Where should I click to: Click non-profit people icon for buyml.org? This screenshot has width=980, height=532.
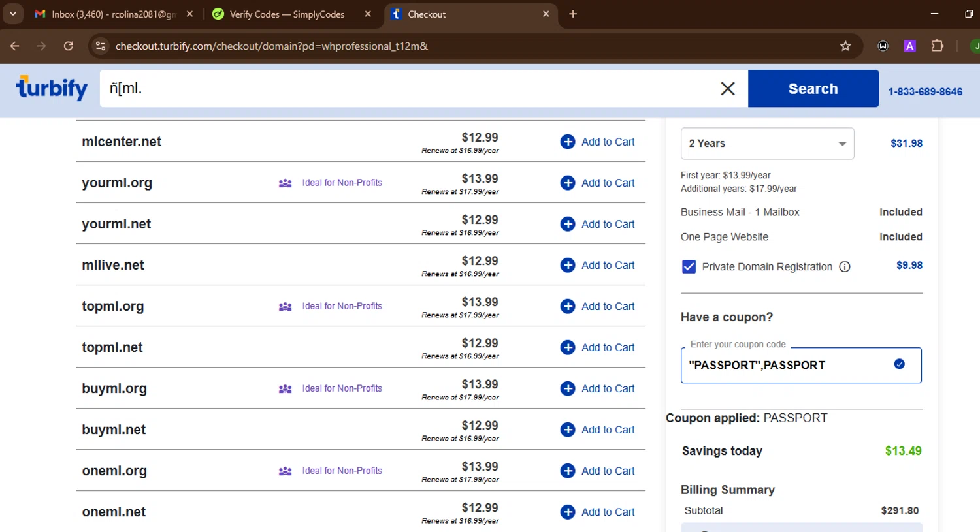[286, 389]
